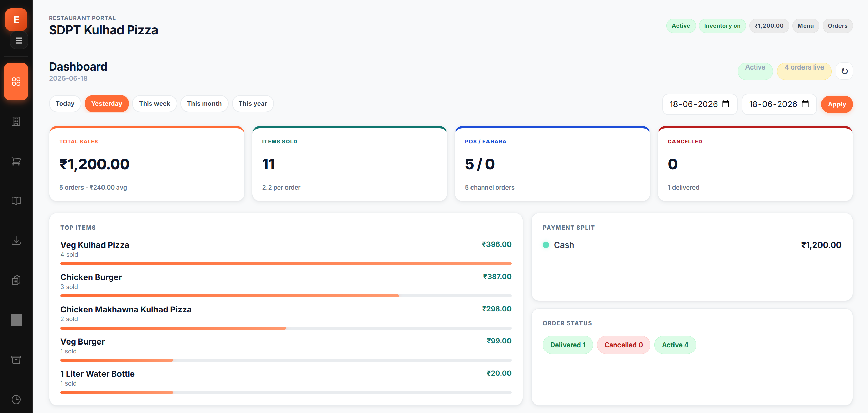Image resolution: width=868 pixels, height=413 pixels.
Task: Click the Cancelled 0 status chip
Action: tap(624, 345)
